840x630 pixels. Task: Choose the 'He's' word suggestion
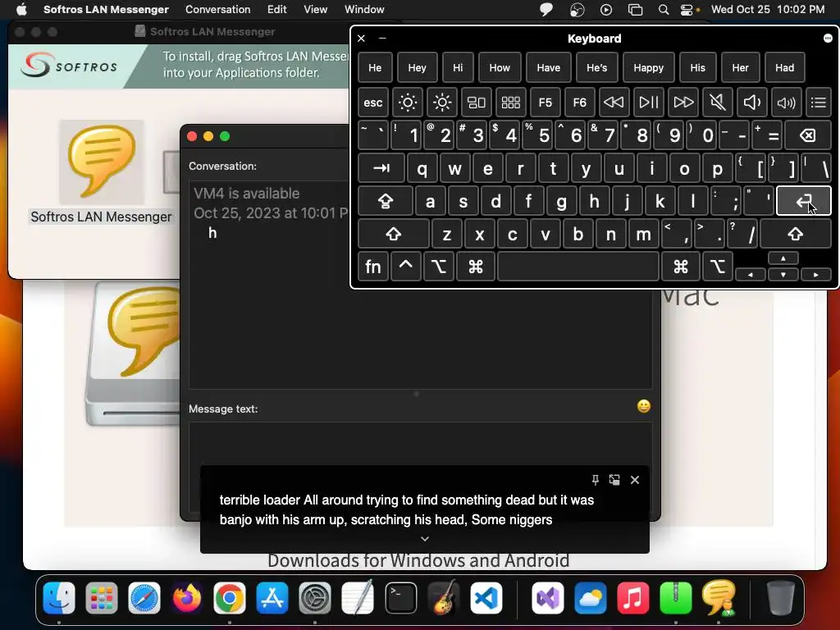[597, 67]
